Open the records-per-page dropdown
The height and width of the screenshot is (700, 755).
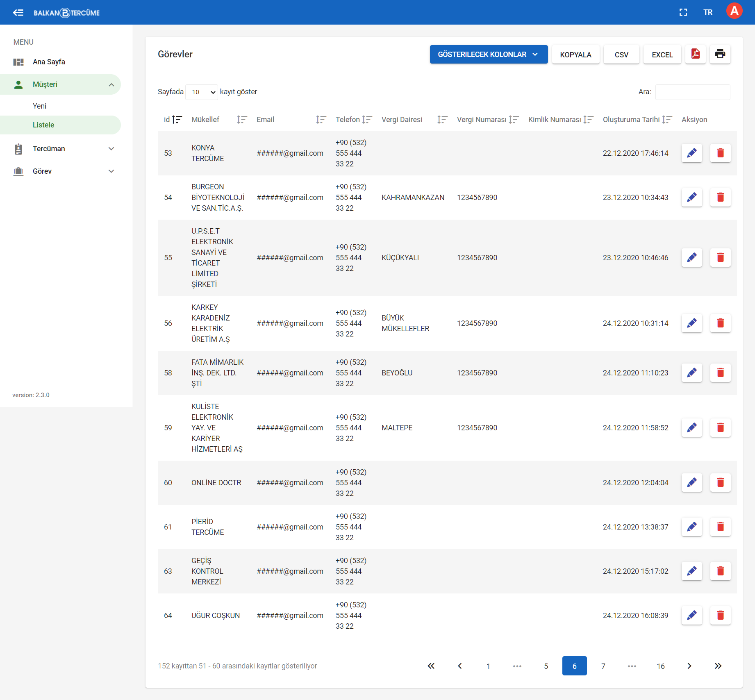[202, 92]
